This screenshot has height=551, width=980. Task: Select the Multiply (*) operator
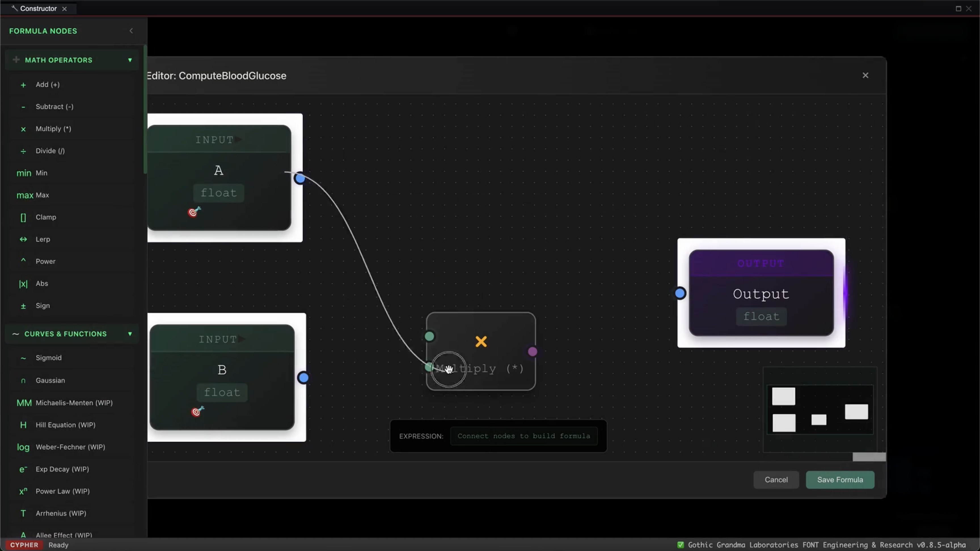coord(53,129)
